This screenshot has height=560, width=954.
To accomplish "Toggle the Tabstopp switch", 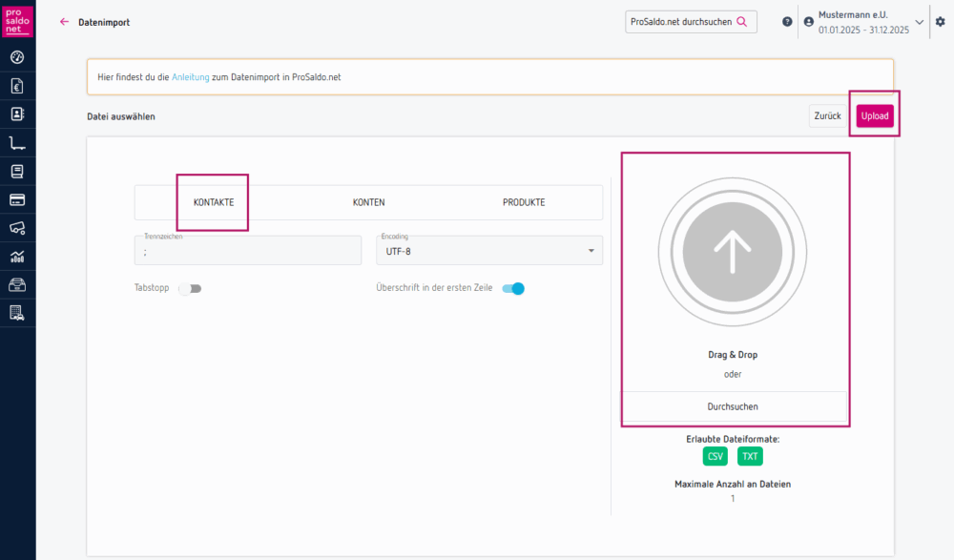I will (x=191, y=288).
